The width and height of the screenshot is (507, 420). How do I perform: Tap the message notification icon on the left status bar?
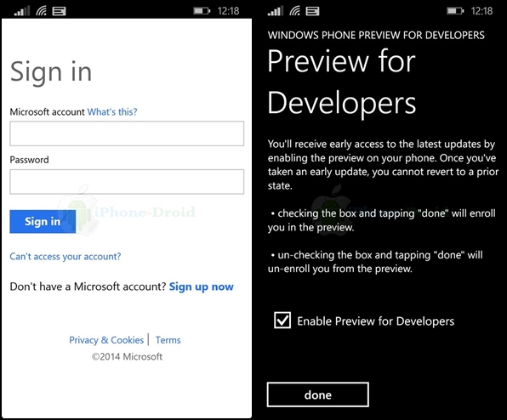point(60,11)
